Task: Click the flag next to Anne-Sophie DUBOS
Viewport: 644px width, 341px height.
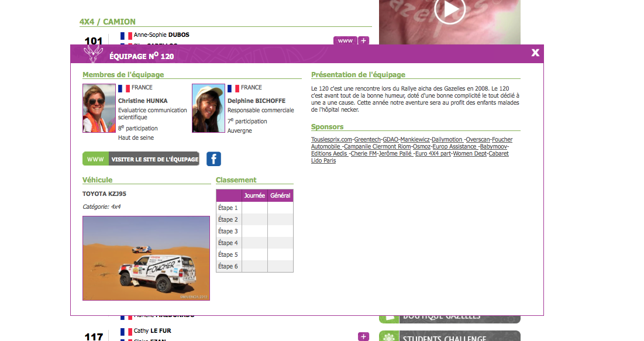Action: pos(126,36)
